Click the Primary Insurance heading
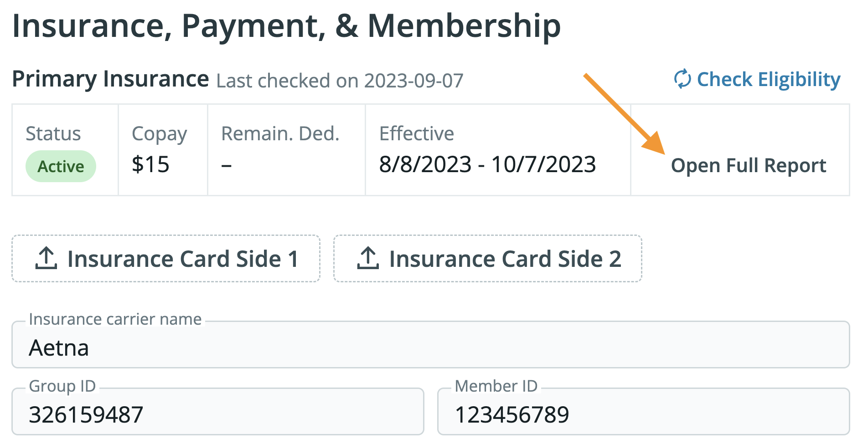The width and height of the screenshot is (868, 439). click(110, 79)
